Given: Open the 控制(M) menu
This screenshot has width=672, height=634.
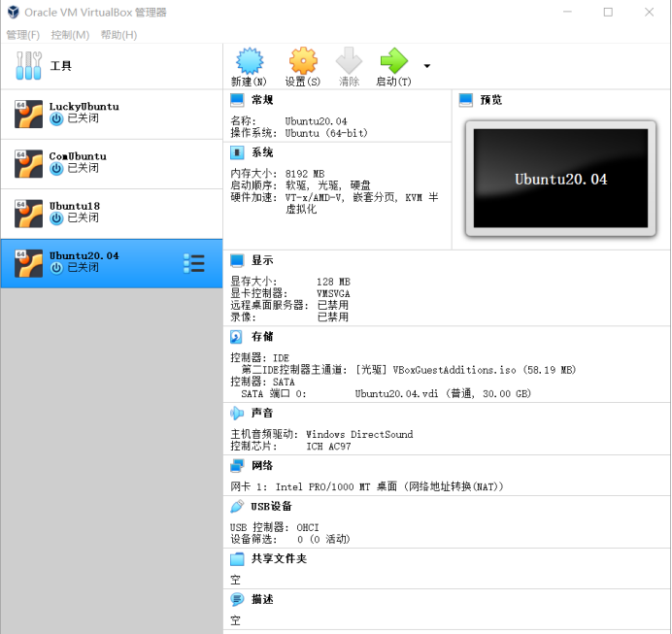Looking at the screenshot, I should pyautogui.click(x=70, y=35).
